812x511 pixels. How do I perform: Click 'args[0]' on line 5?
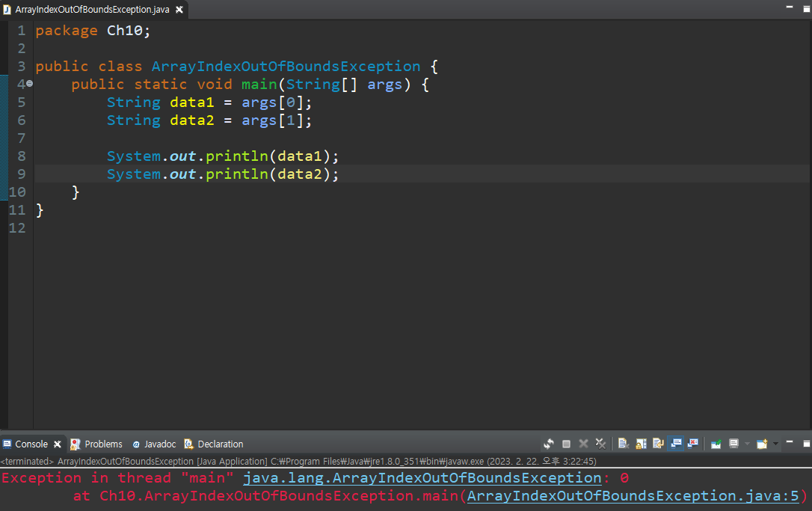tap(274, 102)
